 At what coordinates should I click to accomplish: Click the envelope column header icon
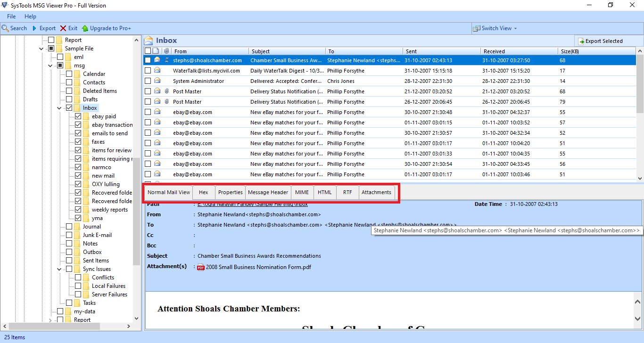pos(157,51)
